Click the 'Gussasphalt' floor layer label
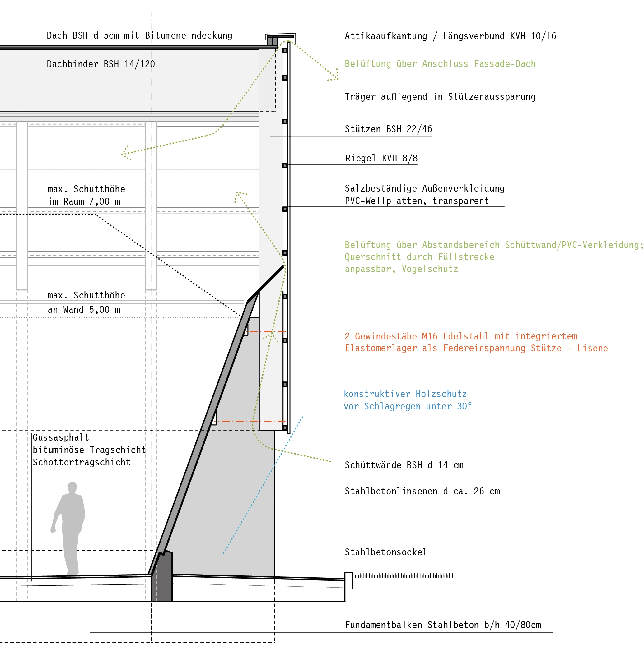644x651 pixels. tap(61, 438)
